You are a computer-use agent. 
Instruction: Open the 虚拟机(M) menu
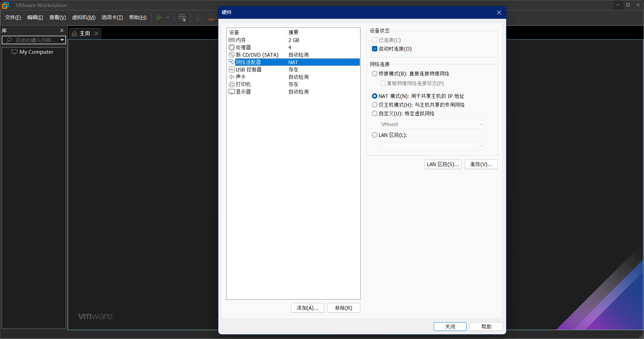tap(84, 17)
